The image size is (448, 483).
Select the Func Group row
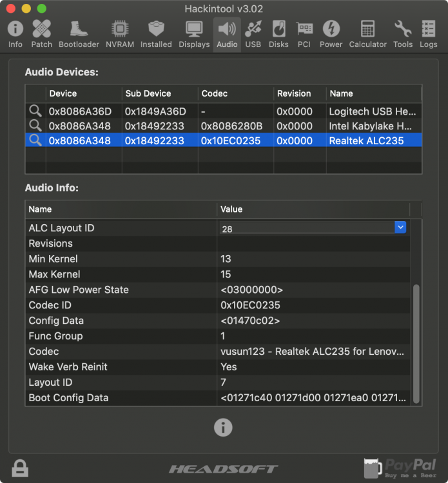(218, 336)
